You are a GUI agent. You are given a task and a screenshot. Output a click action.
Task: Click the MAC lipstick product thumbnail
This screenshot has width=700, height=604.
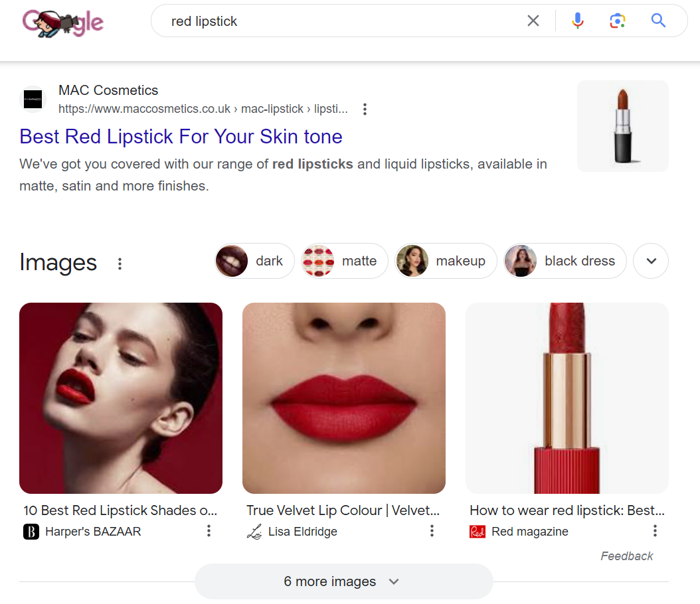pyautogui.click(x=623, y=126)
